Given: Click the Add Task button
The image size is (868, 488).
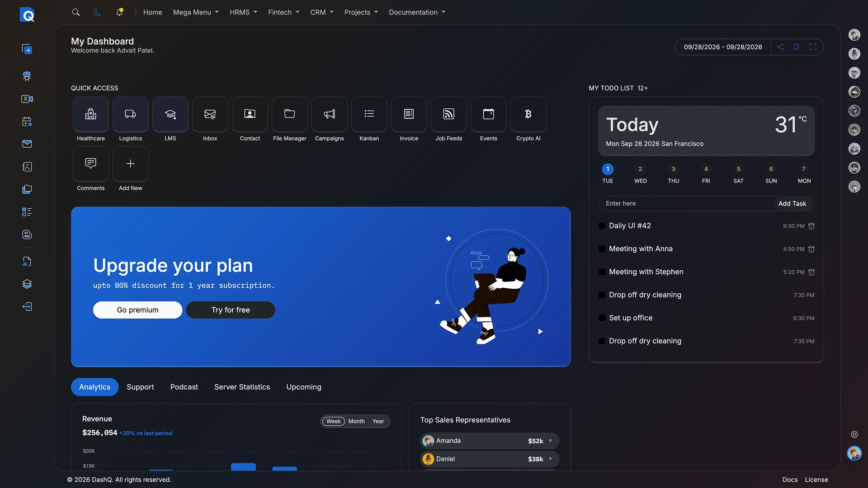Looking at the screenshot, I should [x=792, y=204].
